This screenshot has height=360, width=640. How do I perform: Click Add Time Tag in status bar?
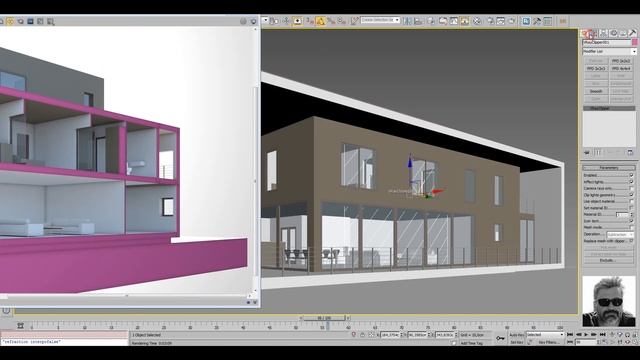[472, 343]
